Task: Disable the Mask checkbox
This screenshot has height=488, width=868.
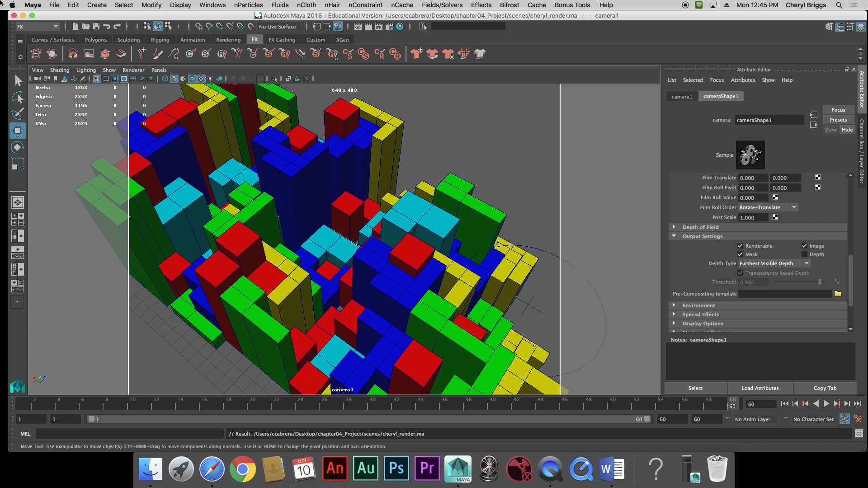Action: [741, 254]
